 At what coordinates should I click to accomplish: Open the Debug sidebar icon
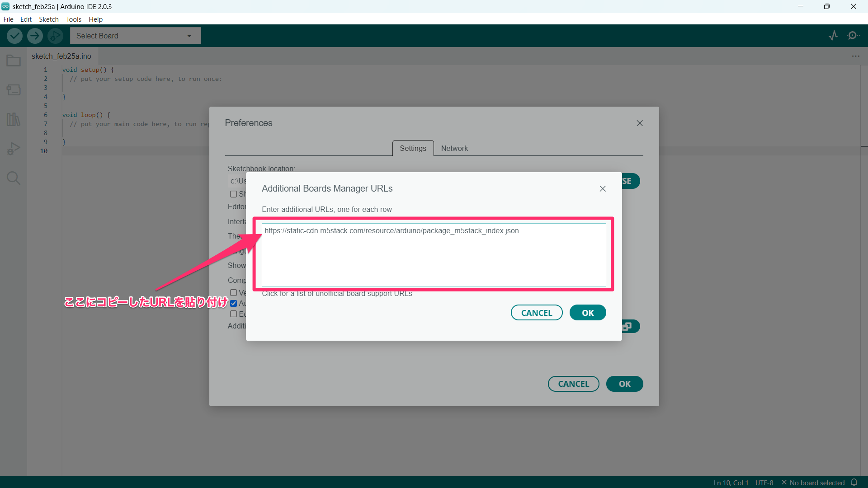pos(14,149)
